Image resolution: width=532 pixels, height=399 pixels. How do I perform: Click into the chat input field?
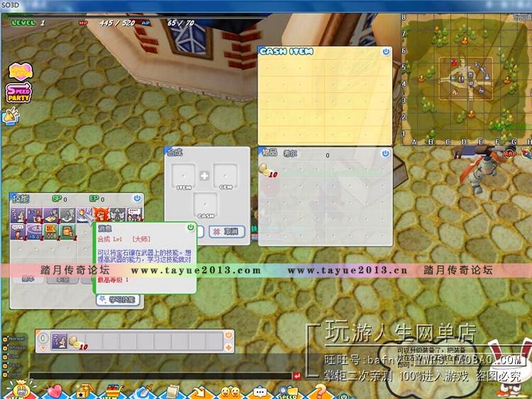[x=160, y=376]
